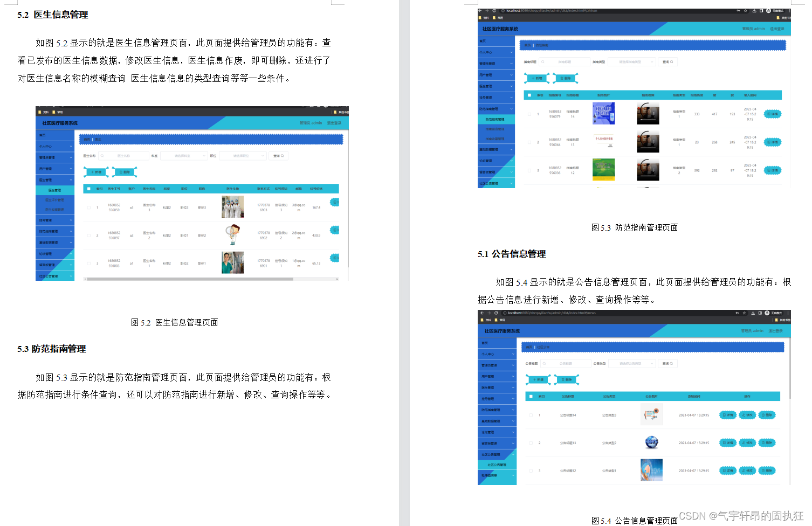Viewport: 812px width, 526px height.
Task: Select highlighted 防范指南管理 submenu item in Fig 5.3
Action: click(496, 119)
